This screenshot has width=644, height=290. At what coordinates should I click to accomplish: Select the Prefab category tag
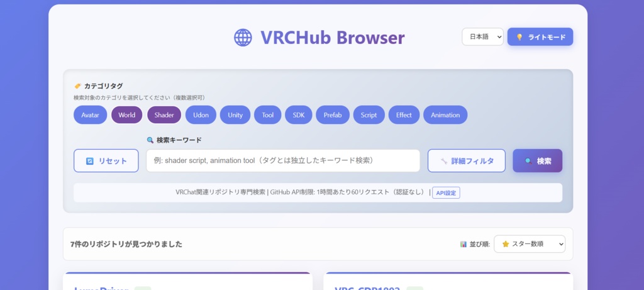pyautogui.click(x=333, y=115)
